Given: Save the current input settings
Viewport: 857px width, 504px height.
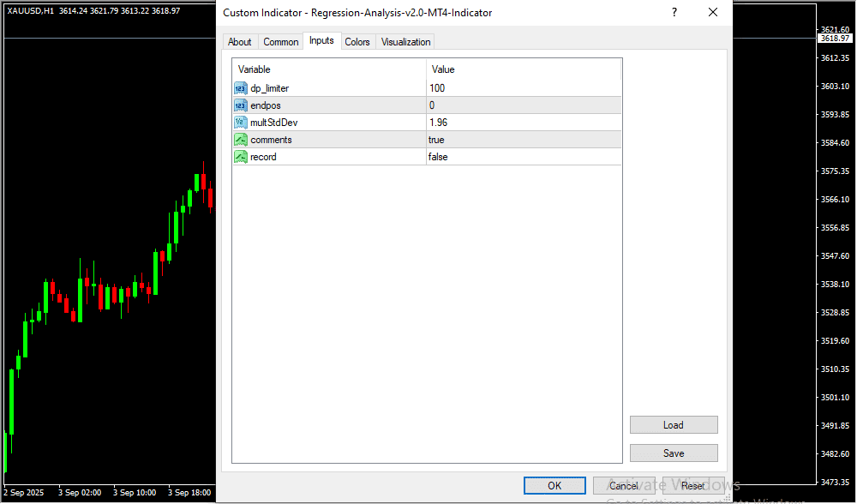Looking at the screenshot, I should pos(674,453).
